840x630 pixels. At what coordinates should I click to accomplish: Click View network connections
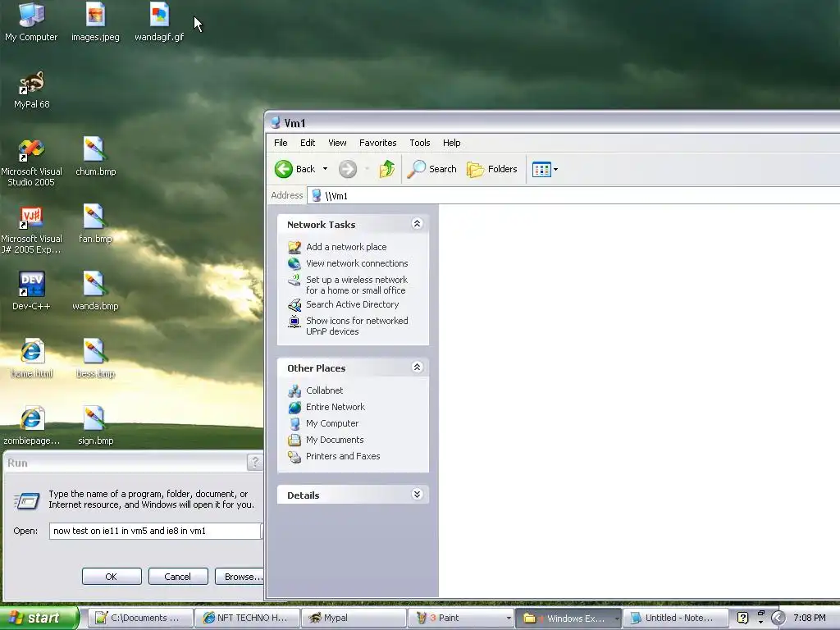[x=357, y=263]
